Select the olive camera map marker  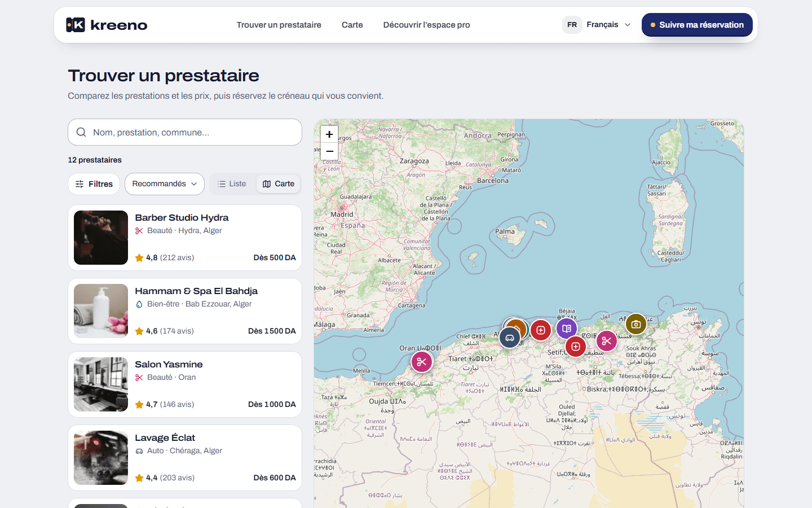pos(636,324)
